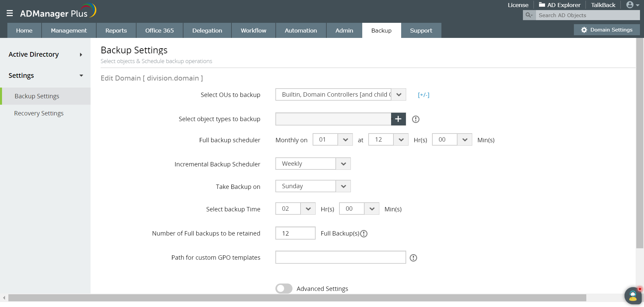Viewport: 644px width, 307px height.
Task: Open Domain Settings
Action: (x=607, y=30)
